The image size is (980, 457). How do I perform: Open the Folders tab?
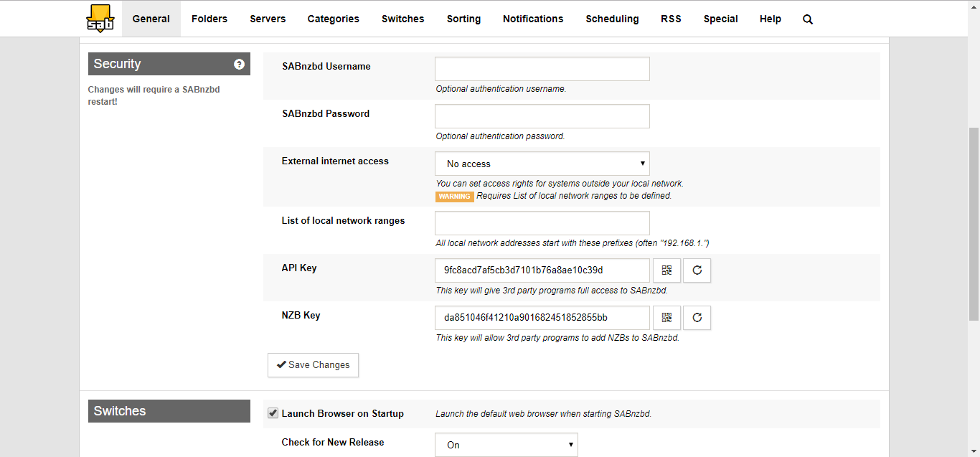click(x=209, y=19)
